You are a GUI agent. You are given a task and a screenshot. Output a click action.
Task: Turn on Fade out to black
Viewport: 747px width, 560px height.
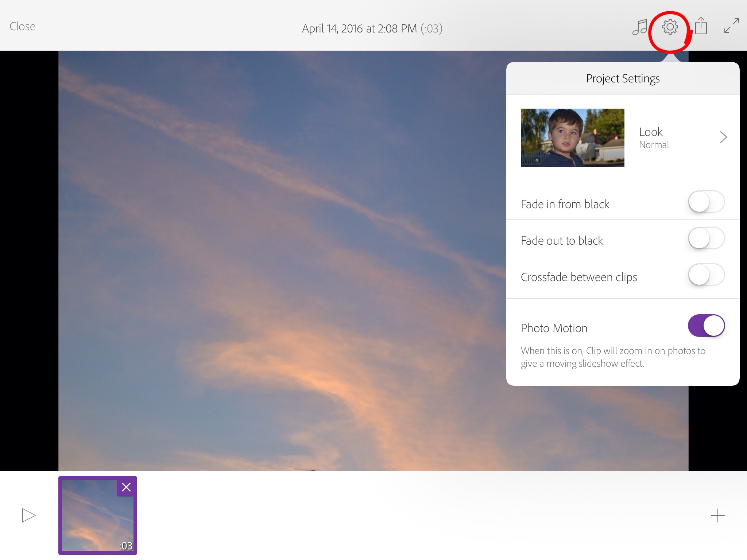click(x=706, y=238)
